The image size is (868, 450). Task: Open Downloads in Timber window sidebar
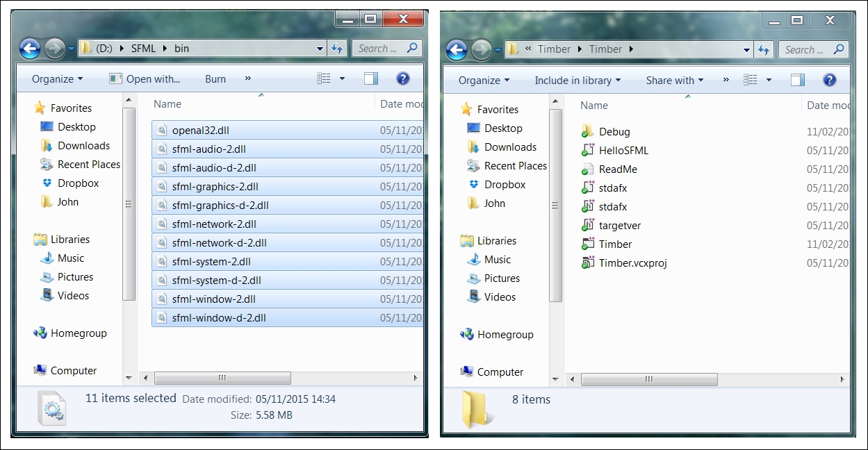point(502,147)
